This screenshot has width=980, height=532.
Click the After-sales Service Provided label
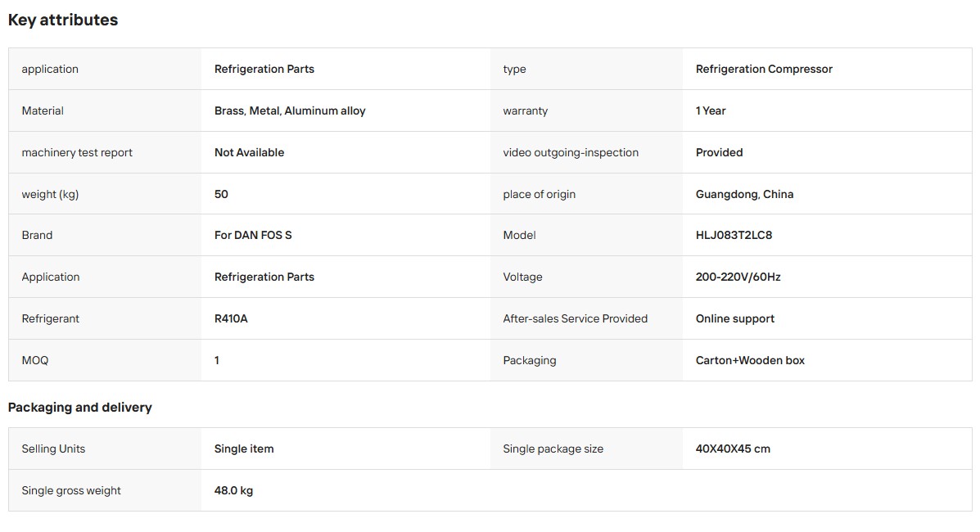coord(575,319)
